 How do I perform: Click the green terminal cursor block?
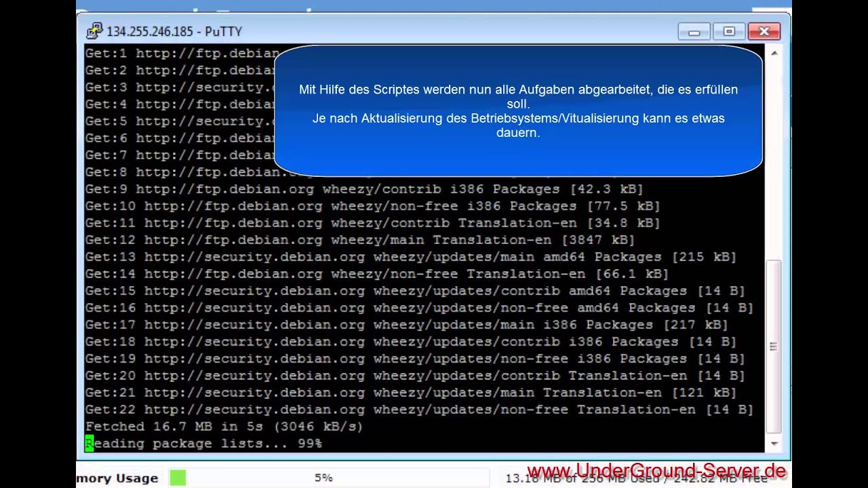pyautogui.click(x=89, y=443)
